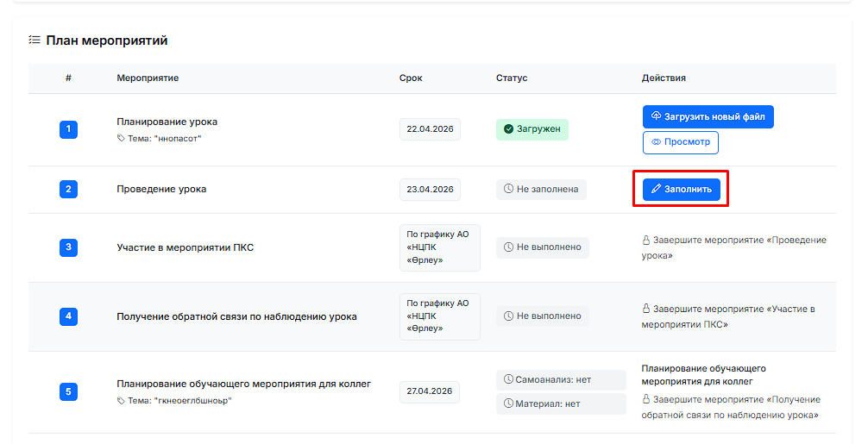Viewport: 868px width, 444px height.
Task: Click the clock icon in Самоанализ: нет
Action: coord(508,379)
